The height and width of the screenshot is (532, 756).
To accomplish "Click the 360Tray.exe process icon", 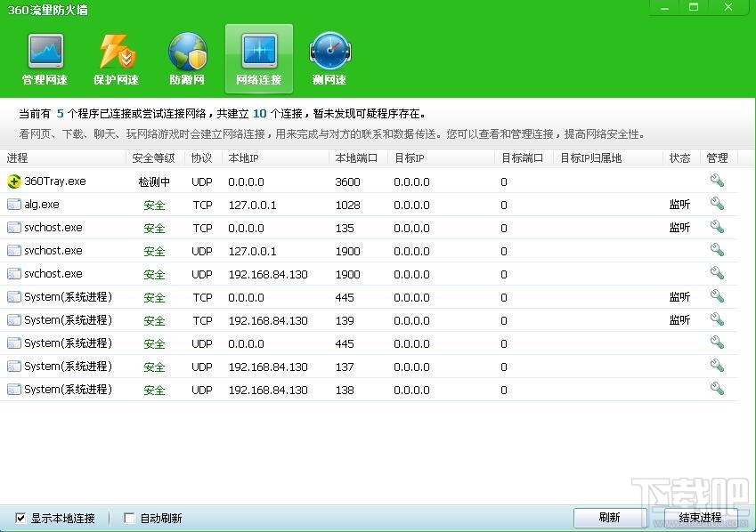I will tap(16, 181).
